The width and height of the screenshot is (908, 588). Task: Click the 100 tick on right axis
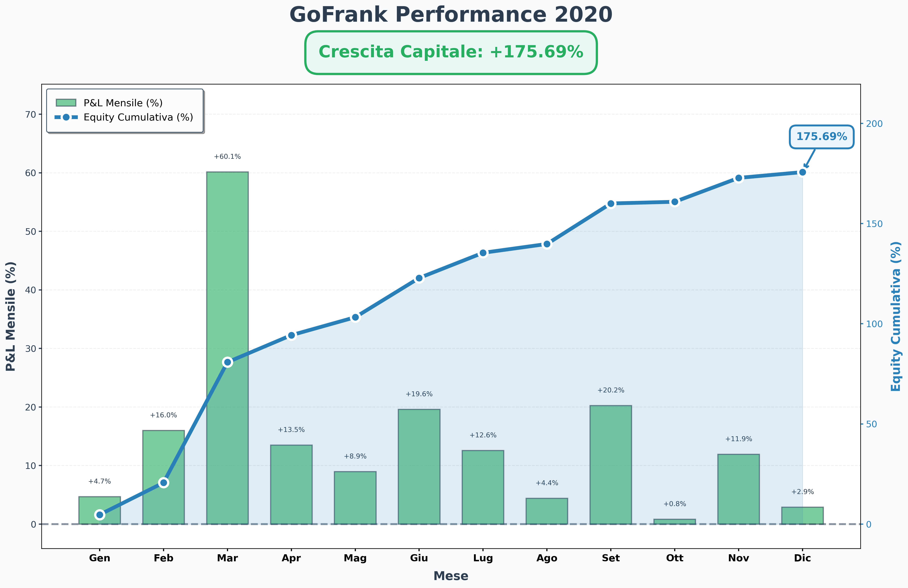coord(875,324)
